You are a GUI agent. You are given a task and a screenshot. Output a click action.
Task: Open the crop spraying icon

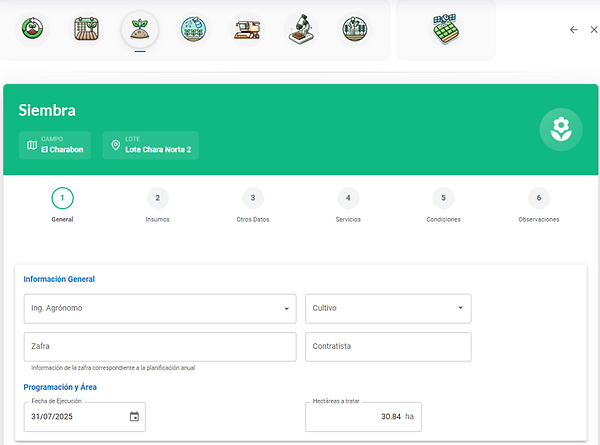(194, 29)
